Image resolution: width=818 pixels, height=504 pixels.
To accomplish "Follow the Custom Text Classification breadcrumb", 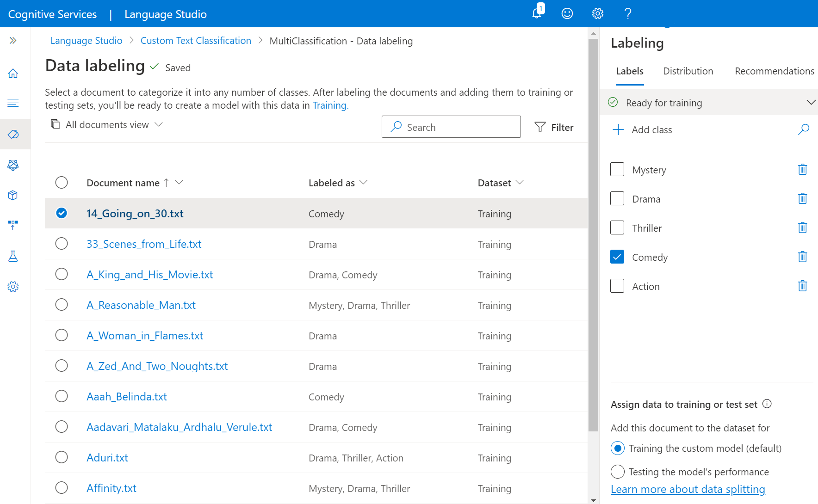I will click(196, 41).
